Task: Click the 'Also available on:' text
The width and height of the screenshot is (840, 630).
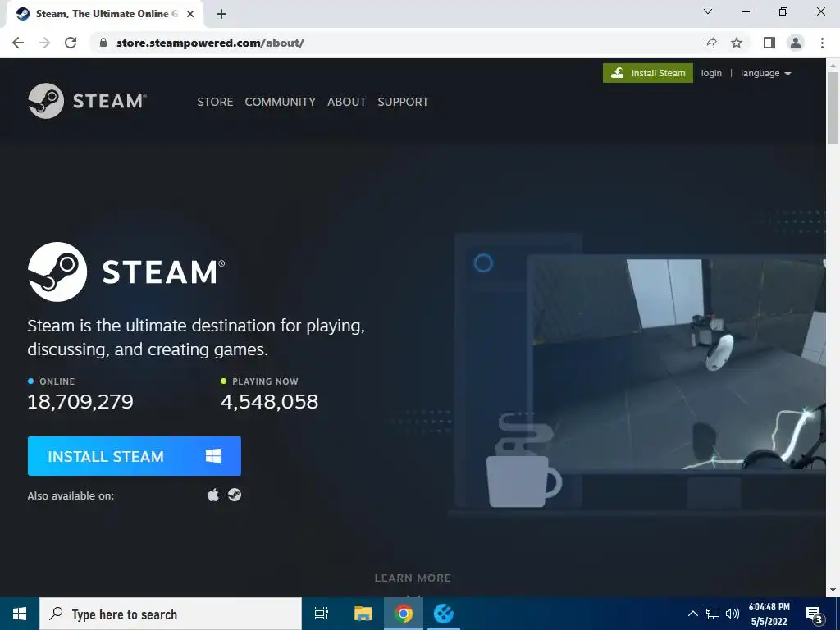Action: [x=71, y=496]
